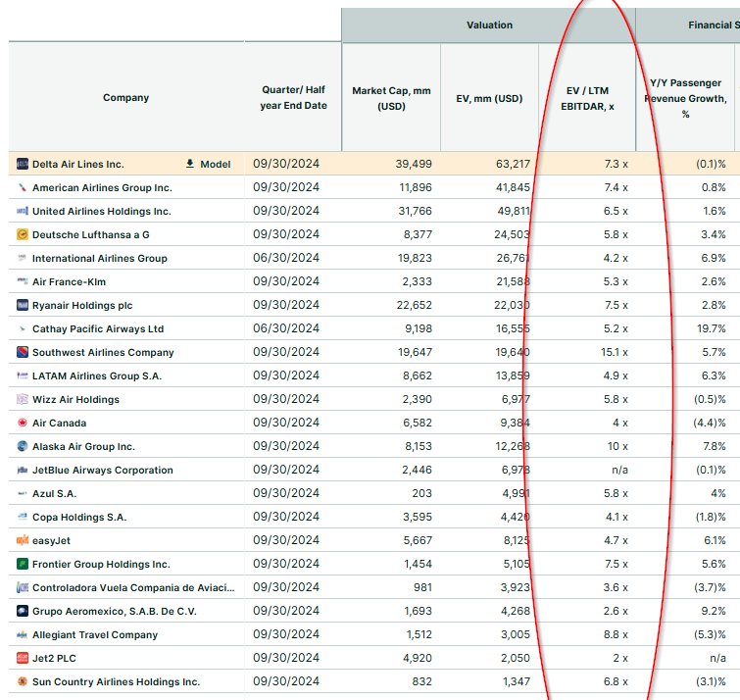Select JetBlue's n/a EBITDAR cell
Image resolution: width=740 pixels, height=700 pixels.
619,470
